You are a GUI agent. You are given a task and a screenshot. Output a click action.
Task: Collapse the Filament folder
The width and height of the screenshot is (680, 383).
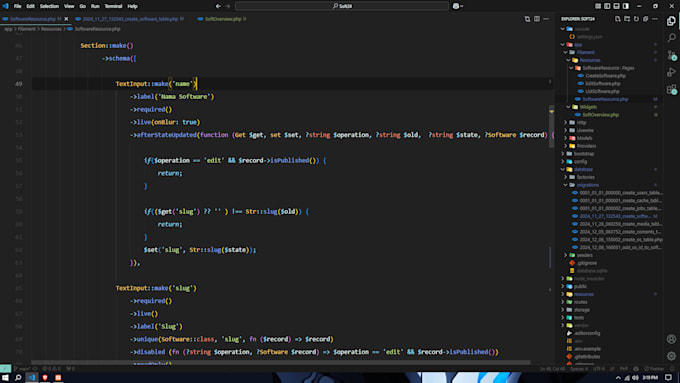566,52
